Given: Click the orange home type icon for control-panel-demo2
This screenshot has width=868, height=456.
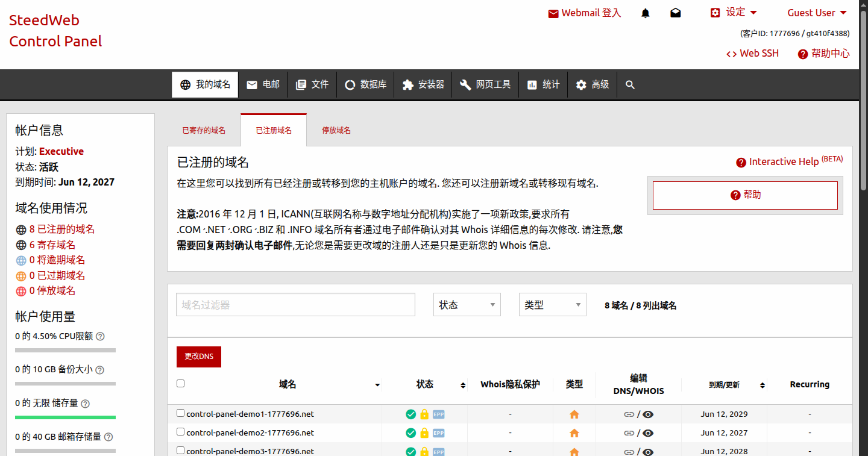Looking at the screenshot, I should point(574,433).
